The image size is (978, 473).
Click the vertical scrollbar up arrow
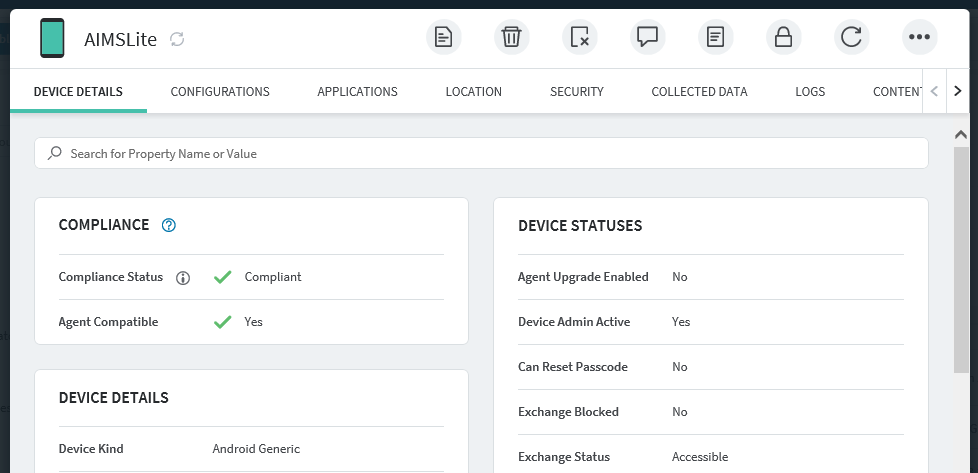(960, 134)
